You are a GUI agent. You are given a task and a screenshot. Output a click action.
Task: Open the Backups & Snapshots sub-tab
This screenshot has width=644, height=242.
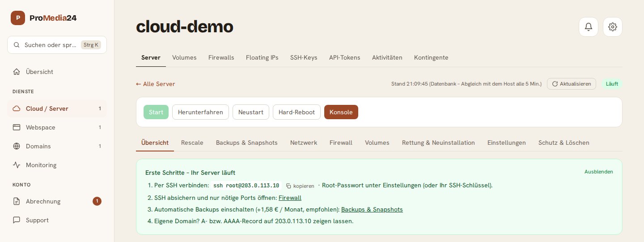point(247,143)
